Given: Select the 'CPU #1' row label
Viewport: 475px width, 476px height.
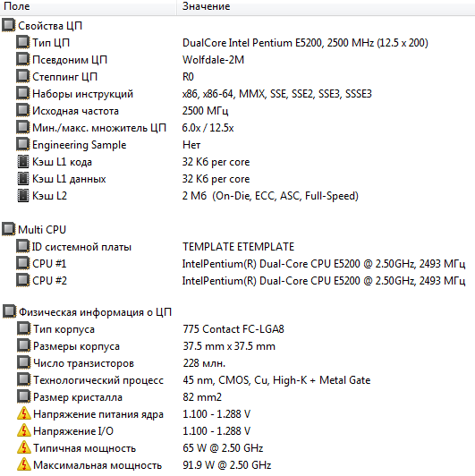Looking at the screenshot, I should (x=49, y=264).
